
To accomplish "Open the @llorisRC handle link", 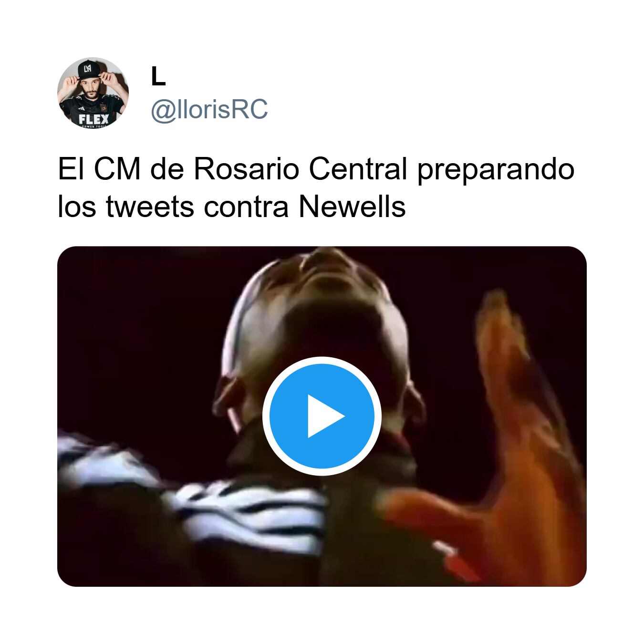I will point(209,110).
